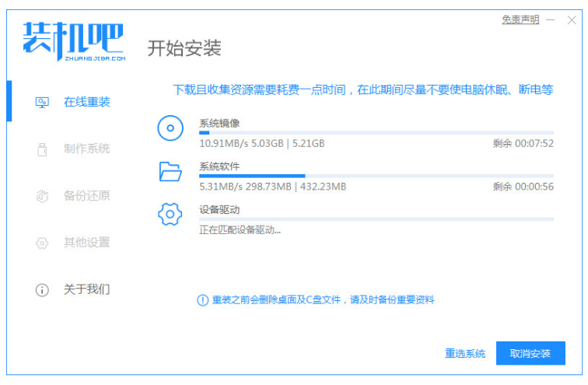This screenshot has height=385, width=588.
Task: Click the 剩余 00:00:56 remaining time
Action: (x=523, y=187)
